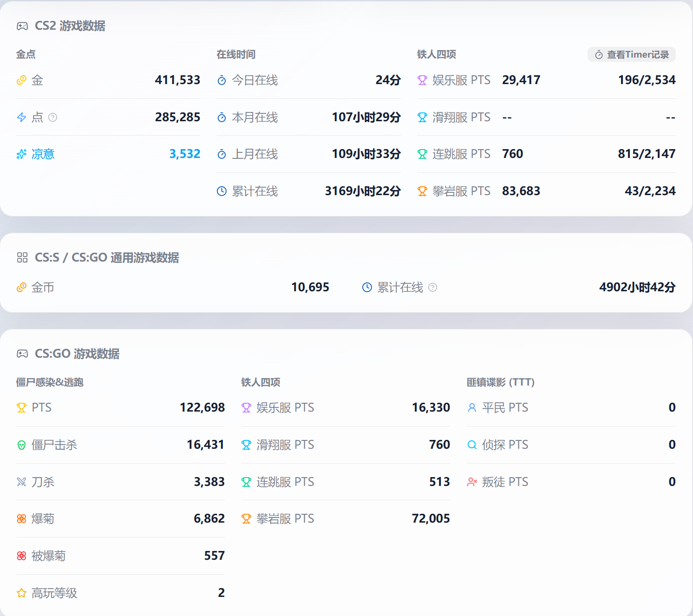Screen dimensions: 693x616
Task: Click the red flower icon beside 被爆菊
Action: tap(21, 556)
